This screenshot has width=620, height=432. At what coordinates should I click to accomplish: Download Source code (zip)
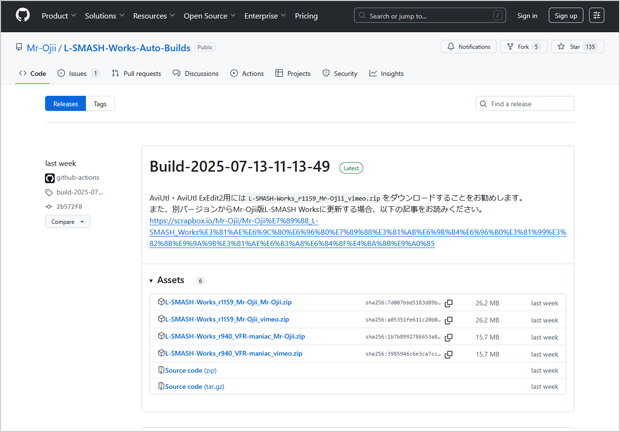pyautogui.click(x=191, y=370)
